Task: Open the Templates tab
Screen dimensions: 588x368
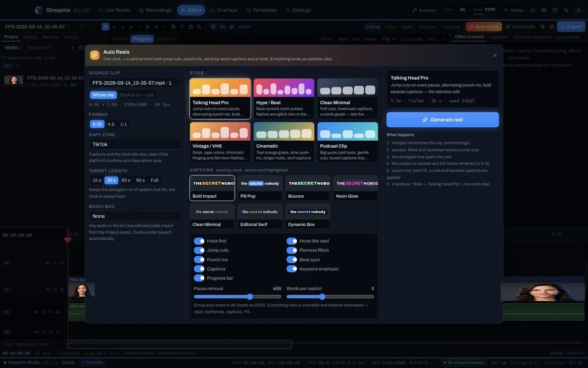Action: click(261, 10)
